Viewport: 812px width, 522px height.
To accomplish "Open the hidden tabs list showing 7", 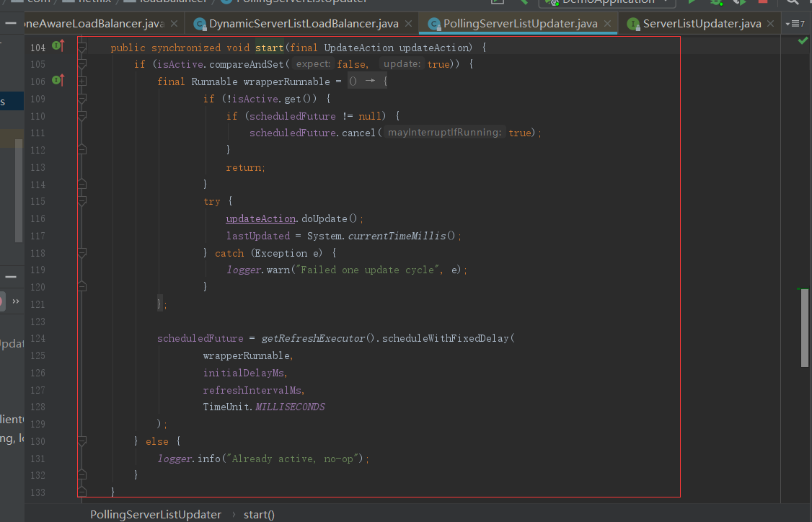I will pos(795,24).
